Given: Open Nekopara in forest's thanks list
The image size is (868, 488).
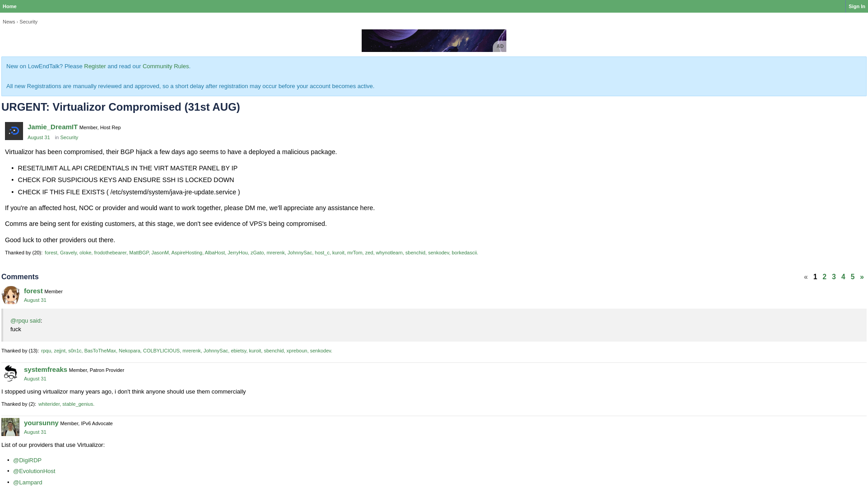Looking at the screenshot, I should coord(130,351).
